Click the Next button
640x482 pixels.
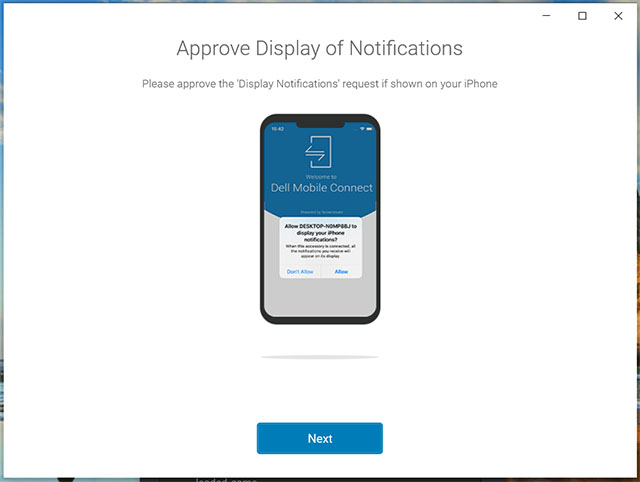(x=320, y=438)
